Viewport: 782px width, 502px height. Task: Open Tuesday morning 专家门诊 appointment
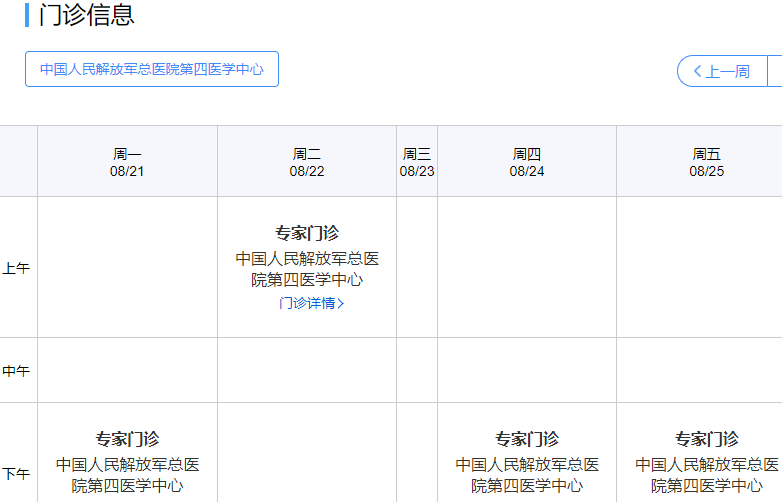307,233
